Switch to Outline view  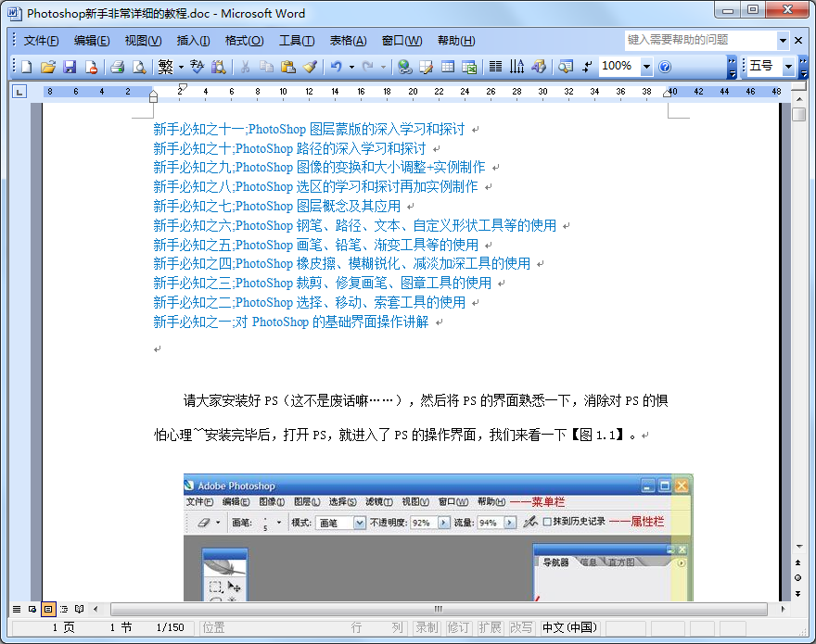63,609
